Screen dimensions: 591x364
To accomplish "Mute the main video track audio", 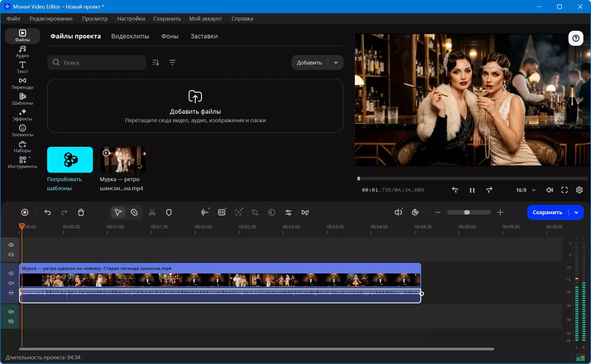I will 11,283.
